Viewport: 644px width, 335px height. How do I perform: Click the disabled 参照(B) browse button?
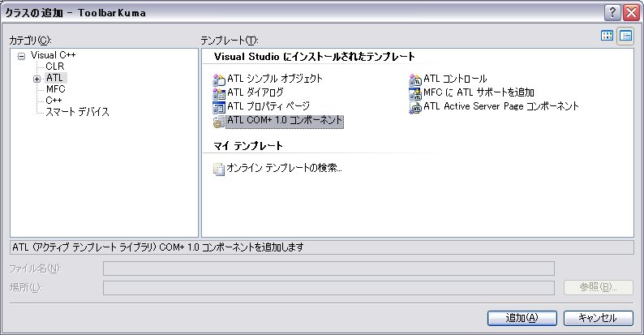point(598,287)
